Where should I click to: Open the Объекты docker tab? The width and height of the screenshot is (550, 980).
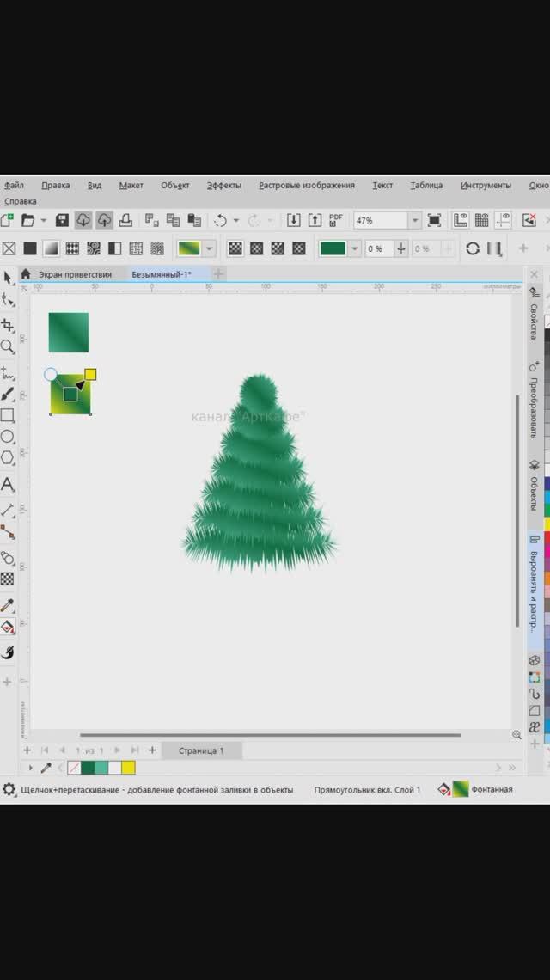535,487
